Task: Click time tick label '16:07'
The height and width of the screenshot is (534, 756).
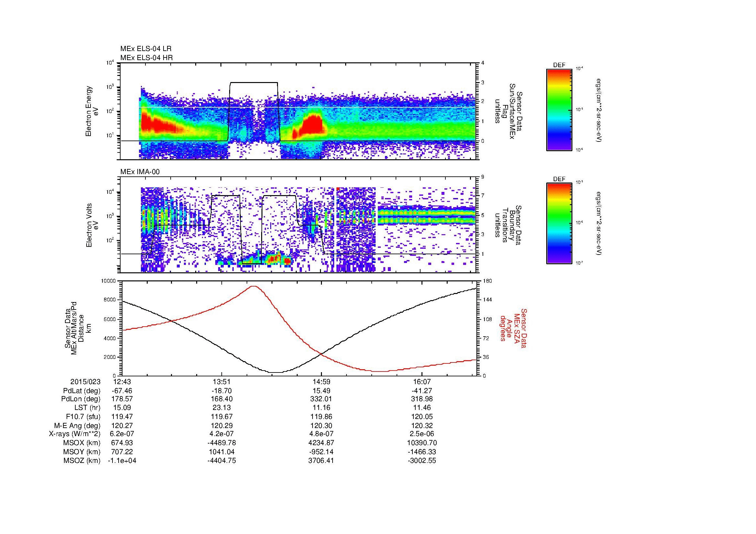Action: (422, 382)
